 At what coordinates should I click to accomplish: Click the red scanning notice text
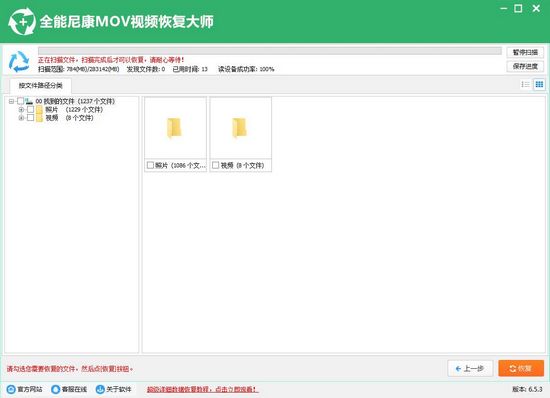coord(111,60)
